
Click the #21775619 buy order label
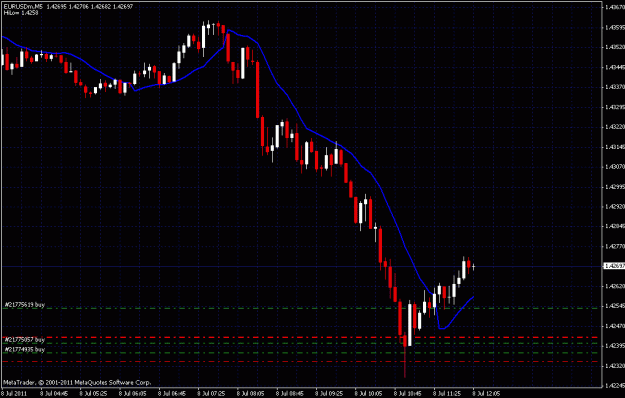[x=25, y=305]
